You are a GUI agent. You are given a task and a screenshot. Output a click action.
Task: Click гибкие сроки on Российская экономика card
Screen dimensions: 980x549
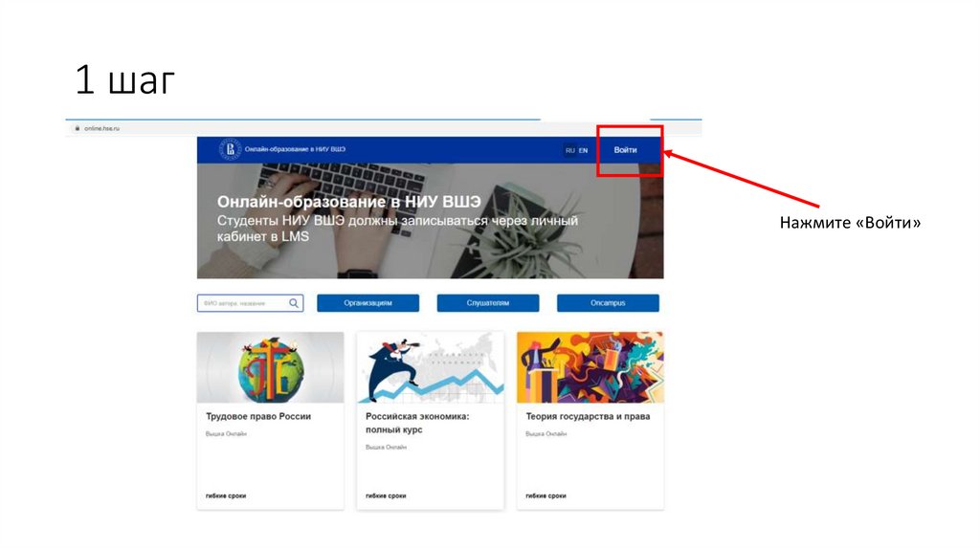tap(386, 495)
